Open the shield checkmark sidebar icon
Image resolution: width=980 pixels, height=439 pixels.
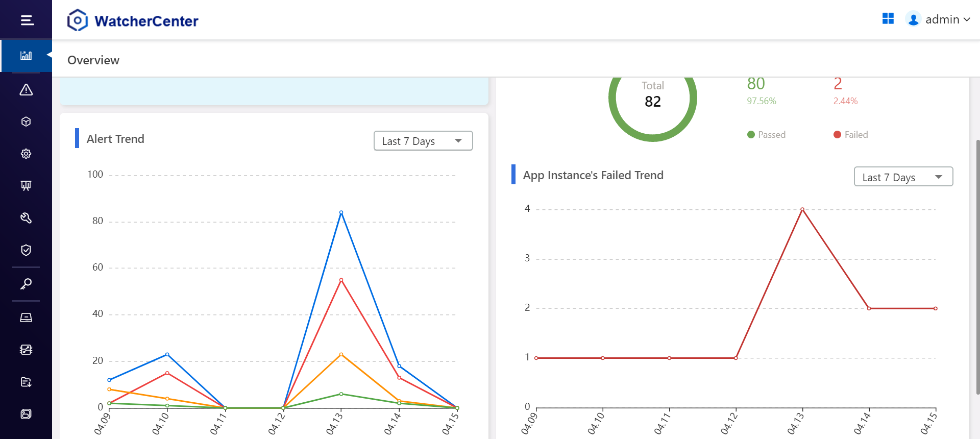pyautogui.click(x=26, y=250)
